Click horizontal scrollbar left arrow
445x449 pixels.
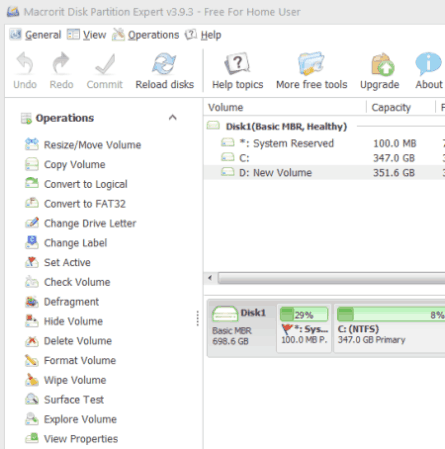210,278
